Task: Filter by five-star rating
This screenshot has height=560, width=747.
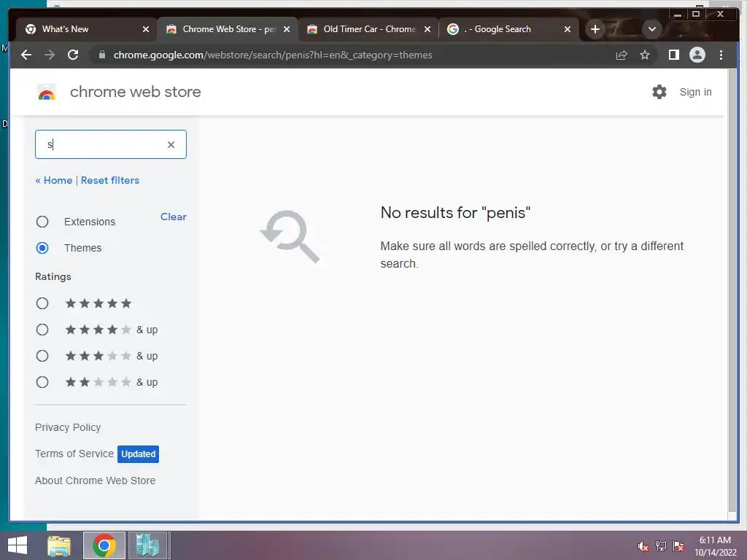Action: click(42, 303)
